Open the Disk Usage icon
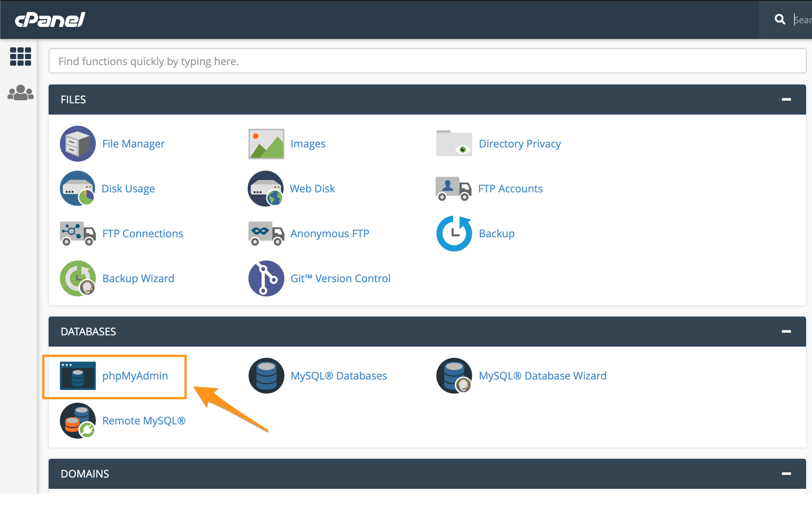This screenshot has width=812, height=509. [78, 189]
